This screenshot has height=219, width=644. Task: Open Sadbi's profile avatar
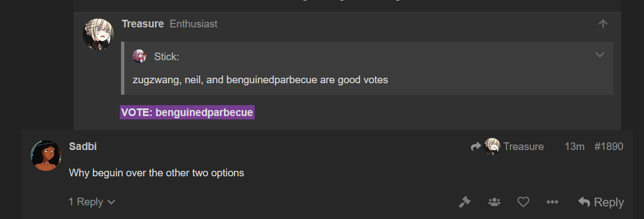[x=46, y=155]
